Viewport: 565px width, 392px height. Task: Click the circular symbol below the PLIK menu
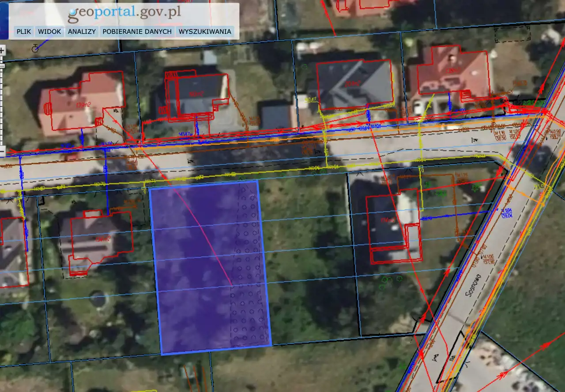[x=35, y=49]
